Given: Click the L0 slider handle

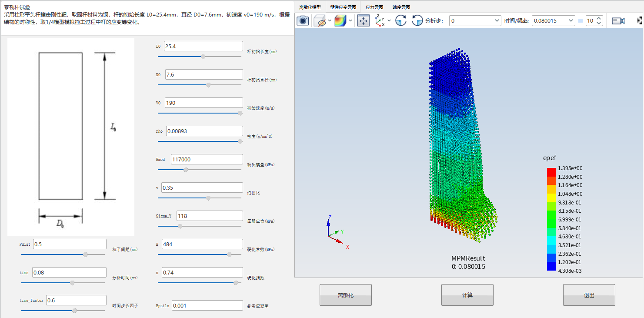Looking at the screenshot, I should point(203,57).
